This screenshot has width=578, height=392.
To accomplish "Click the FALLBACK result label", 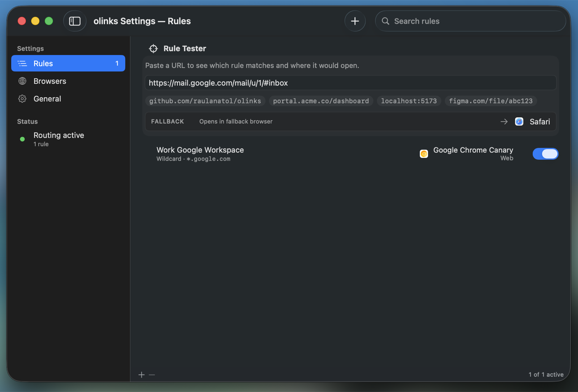I will 168,122.
